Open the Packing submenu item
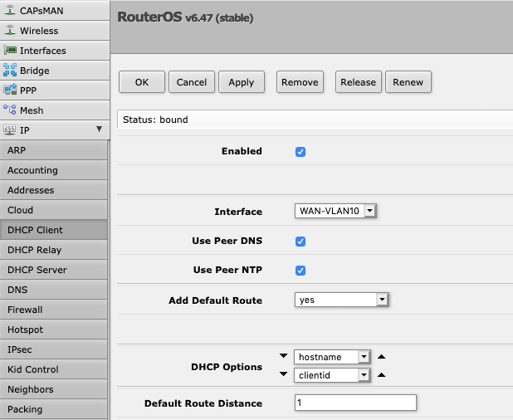The image size is (513, 420). tap(54, 409)
